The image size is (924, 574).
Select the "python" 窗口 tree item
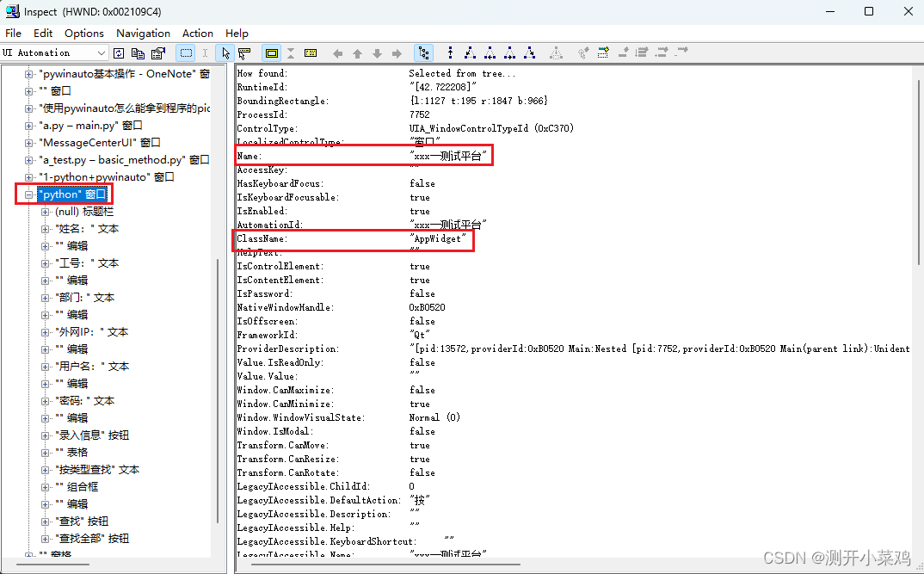point(72,194)
